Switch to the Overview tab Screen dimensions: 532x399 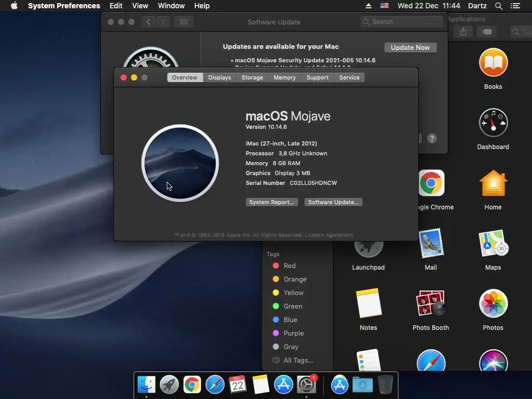point(184,77)
